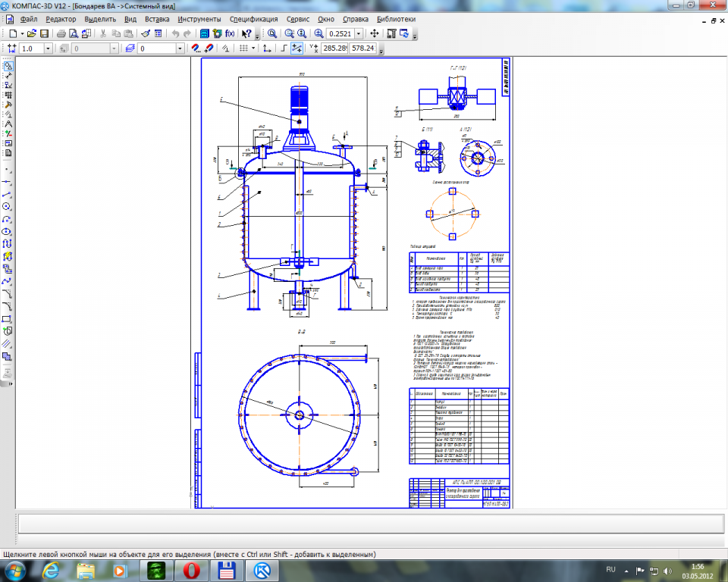Click the Zoom In magnifier with plus
728x582 pixels.
pos(318,33)
